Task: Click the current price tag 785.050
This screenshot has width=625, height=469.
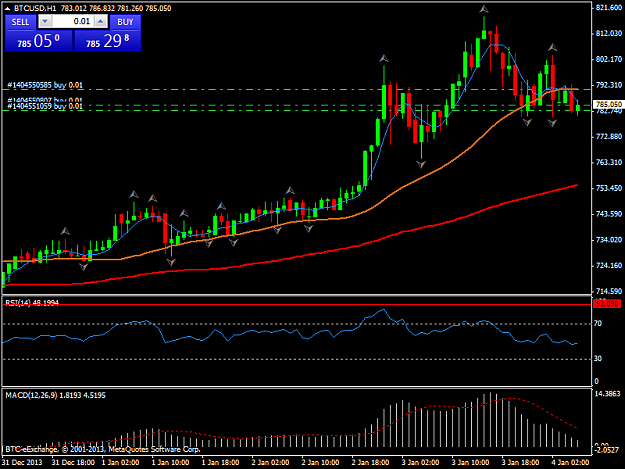Action: pos(608,104)
